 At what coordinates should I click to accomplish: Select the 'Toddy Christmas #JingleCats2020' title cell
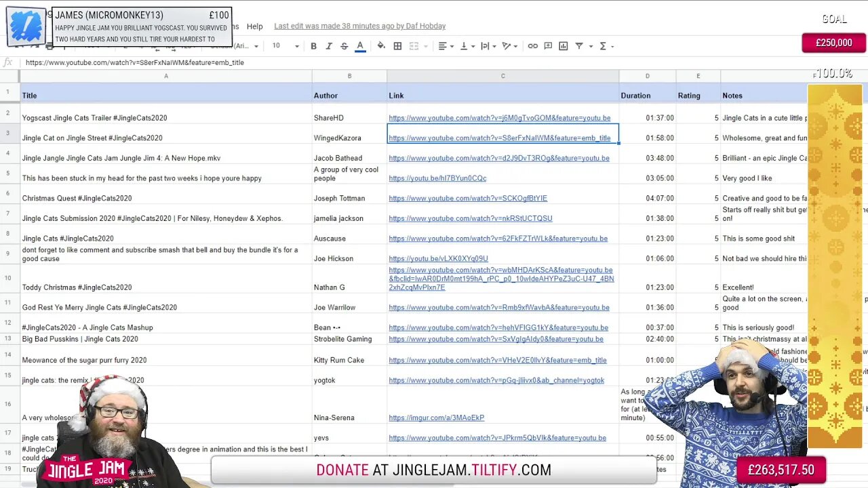[166, 279]
